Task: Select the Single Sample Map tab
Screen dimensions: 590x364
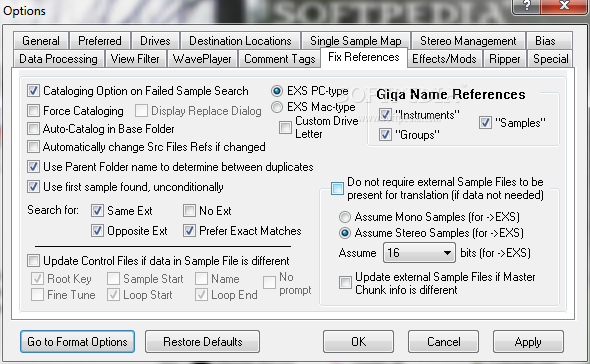Action: point(356,41)
